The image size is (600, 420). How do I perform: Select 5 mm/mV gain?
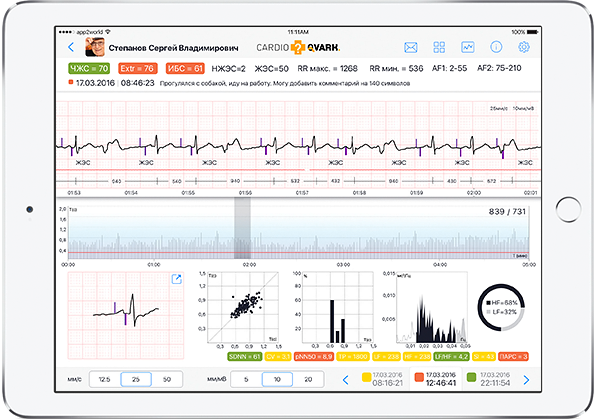coord(246,379)
